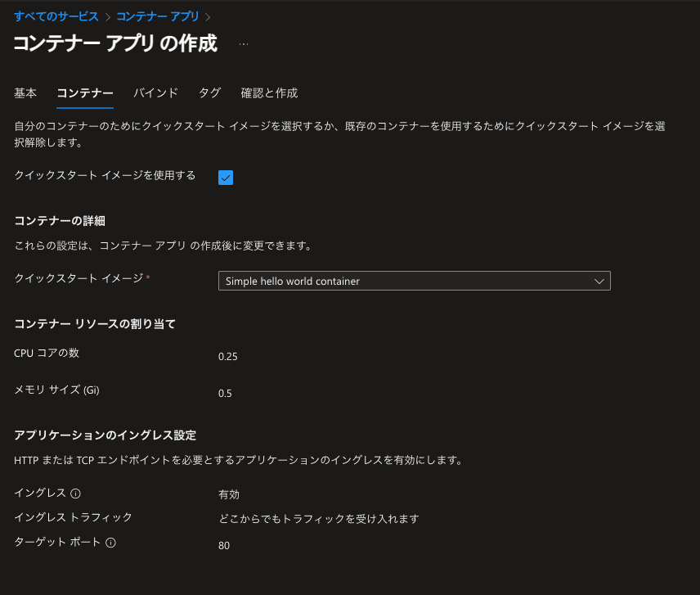Uncheck クイックスタート イメージを使用する checkbox
This screenshot has height=595, width=700.
coord(226,178)
